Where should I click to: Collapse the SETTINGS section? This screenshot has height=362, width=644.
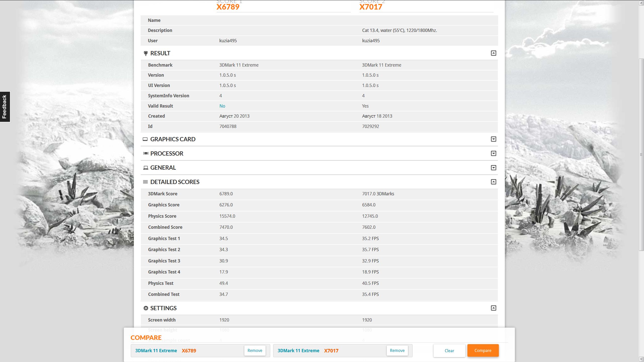[x=493, y=308]
